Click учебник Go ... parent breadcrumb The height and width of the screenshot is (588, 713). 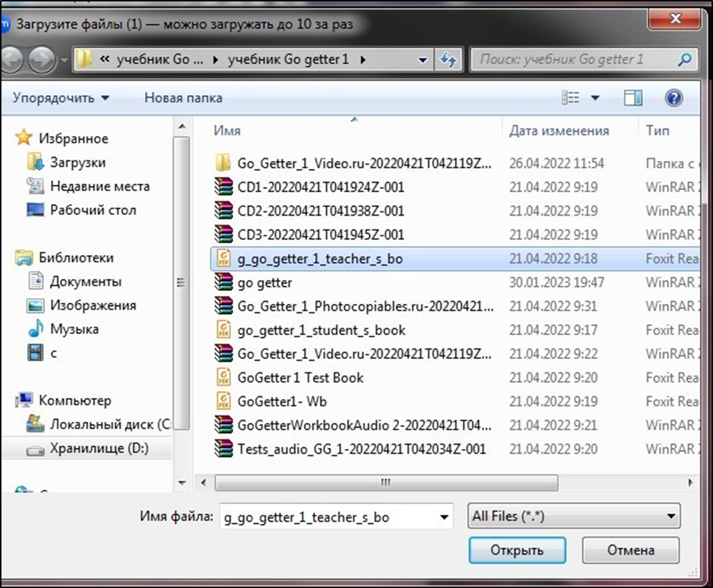[160, 59]
